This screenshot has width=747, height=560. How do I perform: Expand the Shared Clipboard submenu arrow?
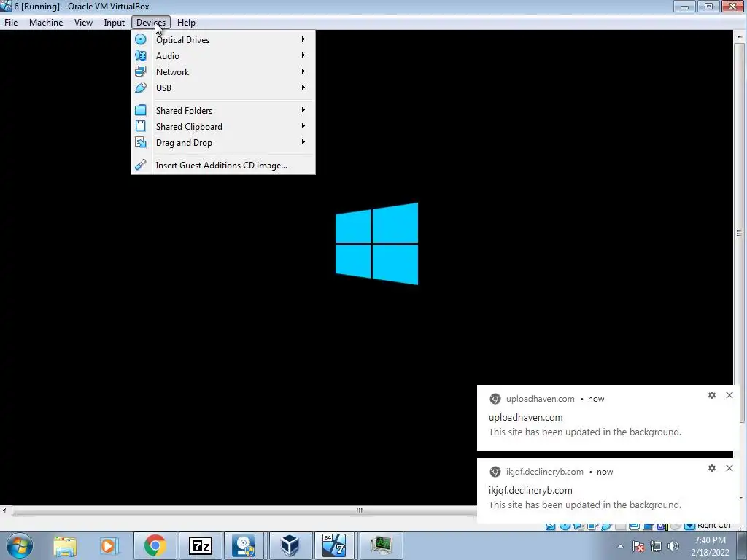303,126
